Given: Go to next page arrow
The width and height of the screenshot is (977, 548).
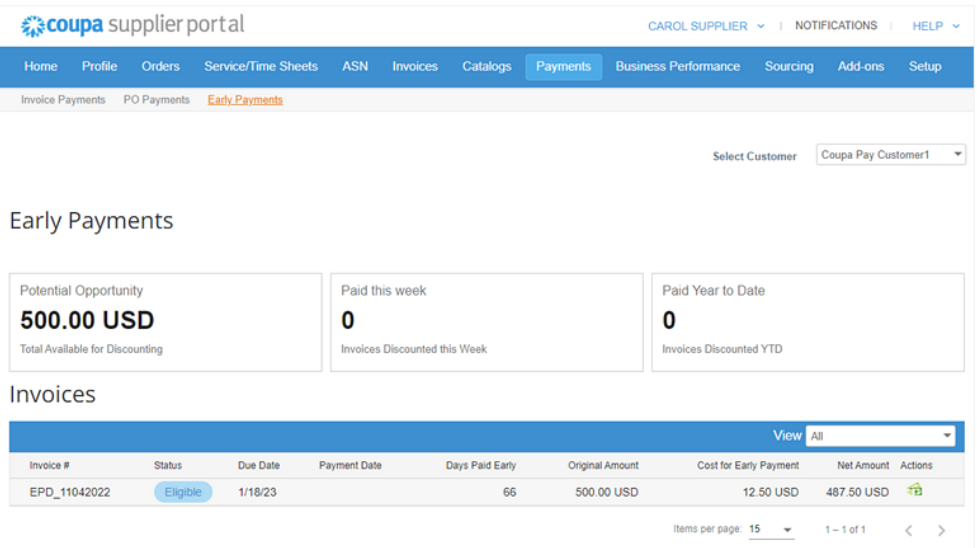Looking at the screenshot, I should (941, 530).
